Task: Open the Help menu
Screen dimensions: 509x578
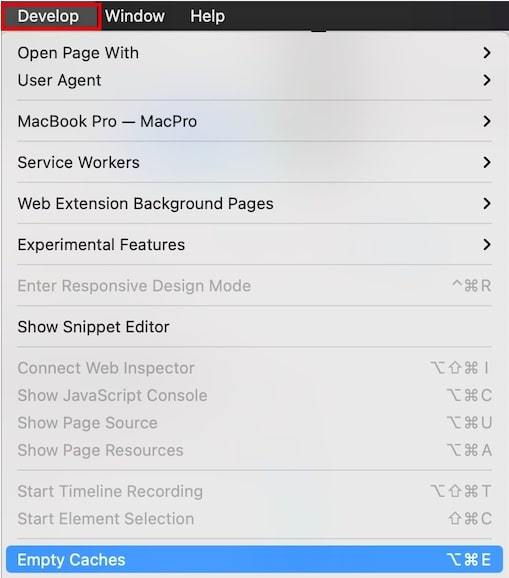Action: coord(207,16)
